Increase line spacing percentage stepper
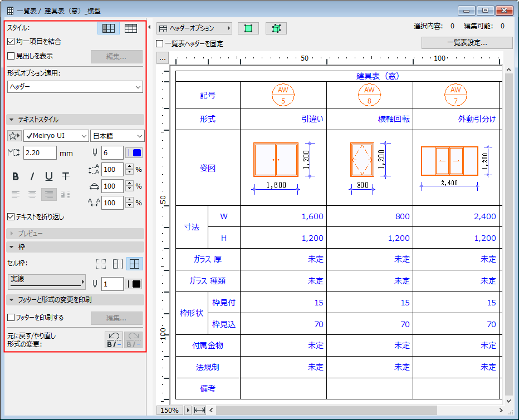The height and width of the screenshot is (420, 519). click(129, 167)
